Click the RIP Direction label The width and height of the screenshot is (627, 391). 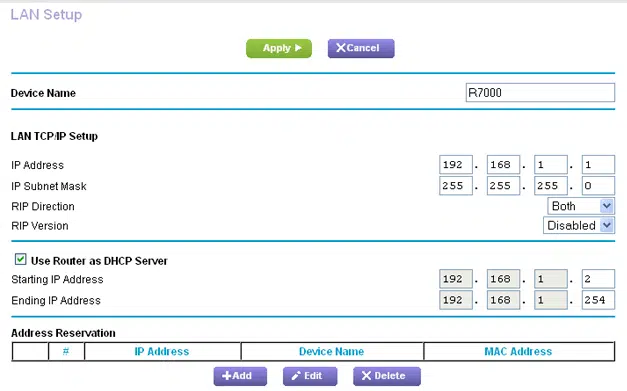click(x=43, y=206)
